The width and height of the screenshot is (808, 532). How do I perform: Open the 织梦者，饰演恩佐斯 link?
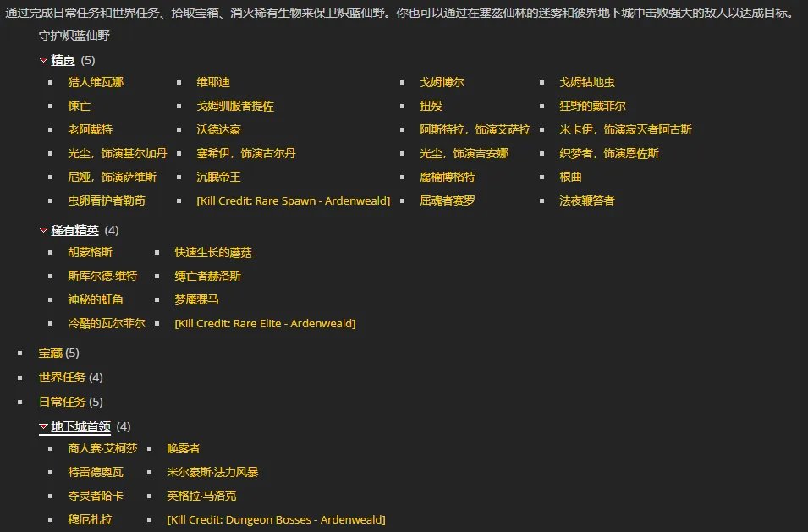point(608,153)
